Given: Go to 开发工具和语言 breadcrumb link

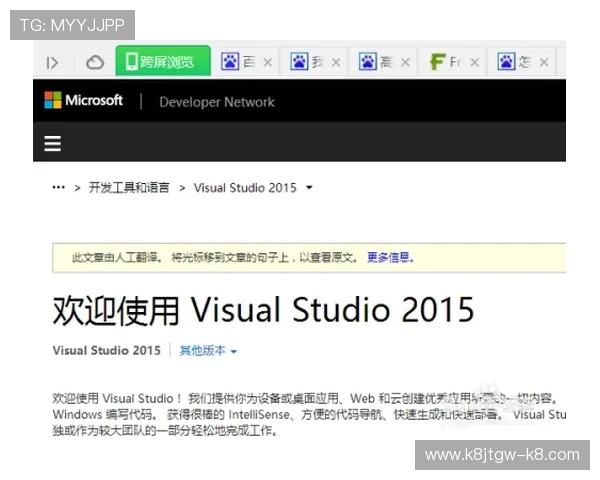Looking at the screenshot, I should coord(129,188).
